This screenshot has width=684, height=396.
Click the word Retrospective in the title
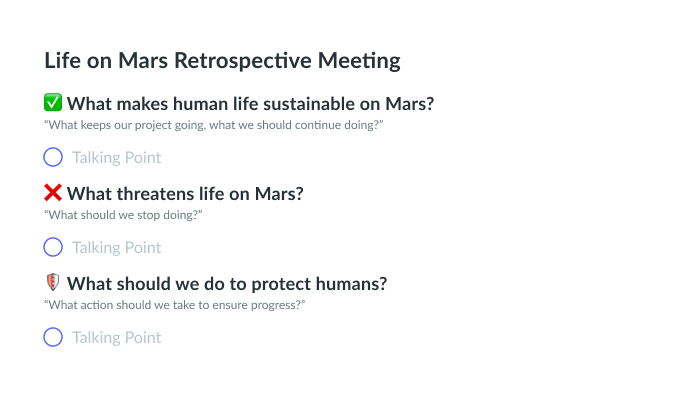pos(243,61)
